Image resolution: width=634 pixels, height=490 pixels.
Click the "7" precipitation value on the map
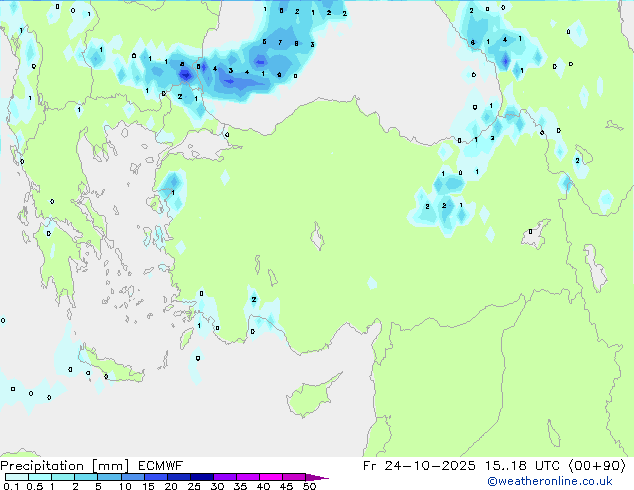[280, 42]
